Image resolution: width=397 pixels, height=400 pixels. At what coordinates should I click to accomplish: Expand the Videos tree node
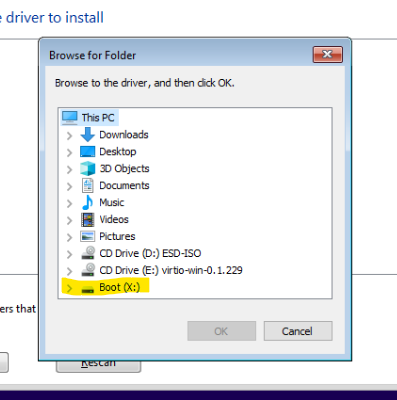(69, 220)
